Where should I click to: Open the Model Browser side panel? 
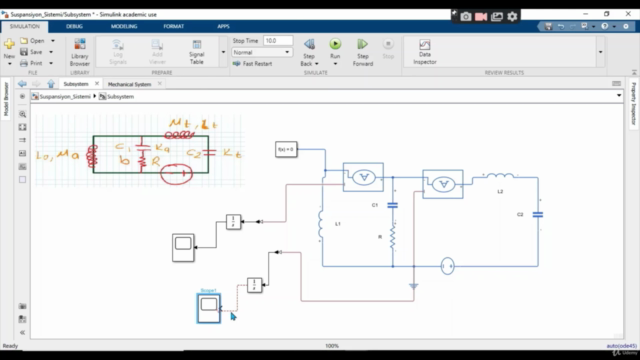click(6, 99)
